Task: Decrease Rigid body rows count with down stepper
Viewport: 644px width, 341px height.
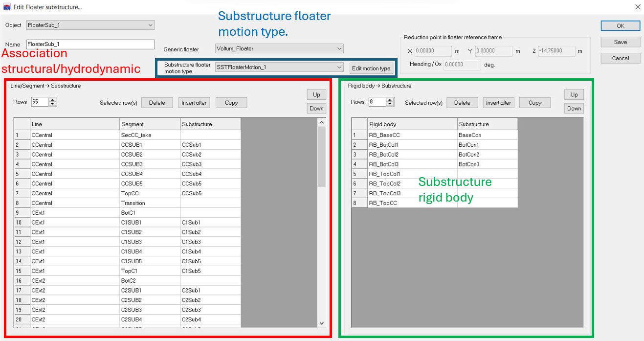Action: [390, 104]
